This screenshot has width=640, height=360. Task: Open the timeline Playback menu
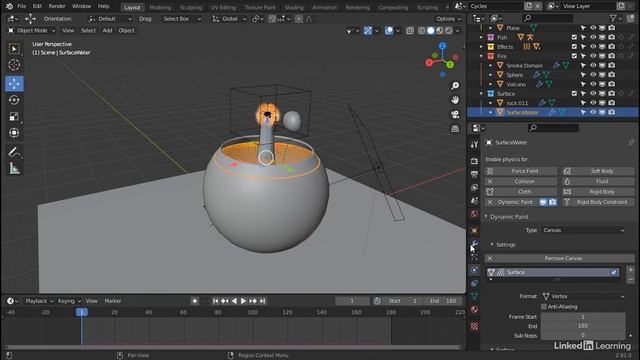point(39,301)
